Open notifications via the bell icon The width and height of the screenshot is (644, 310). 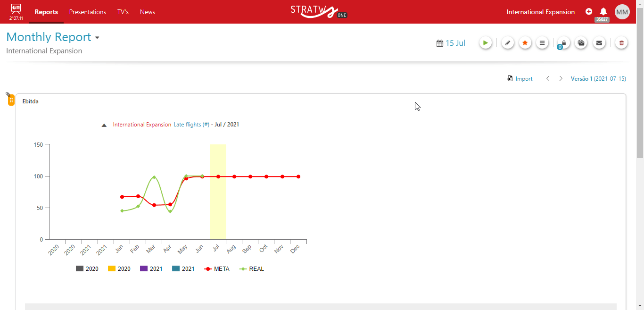pos(603,11)
